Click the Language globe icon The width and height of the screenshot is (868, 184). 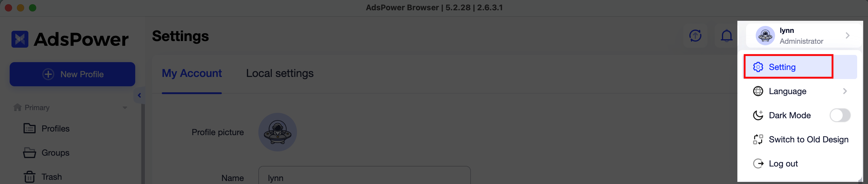pyautogui.click(x=758, y=91)
